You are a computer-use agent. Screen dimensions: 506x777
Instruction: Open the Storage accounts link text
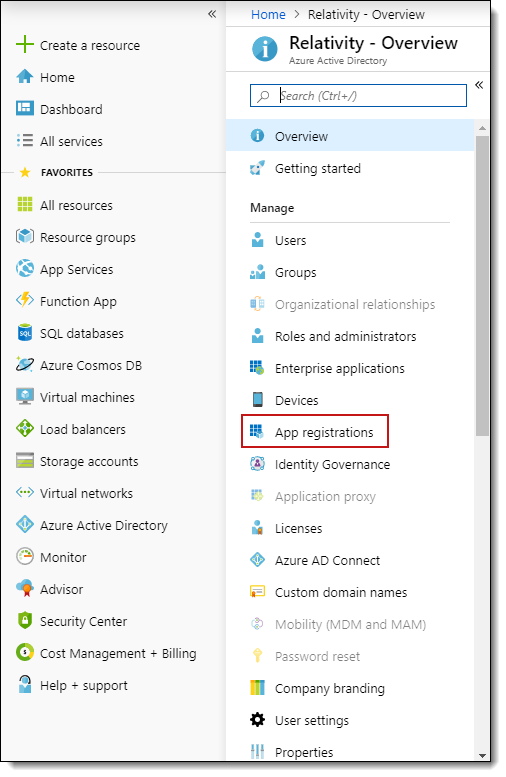pos(89,461)
